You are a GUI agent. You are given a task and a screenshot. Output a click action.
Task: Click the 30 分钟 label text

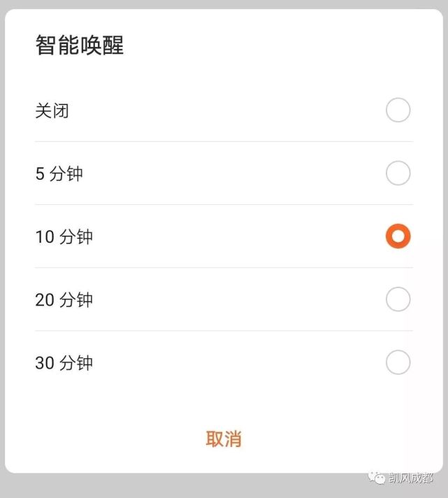point(64,363)
